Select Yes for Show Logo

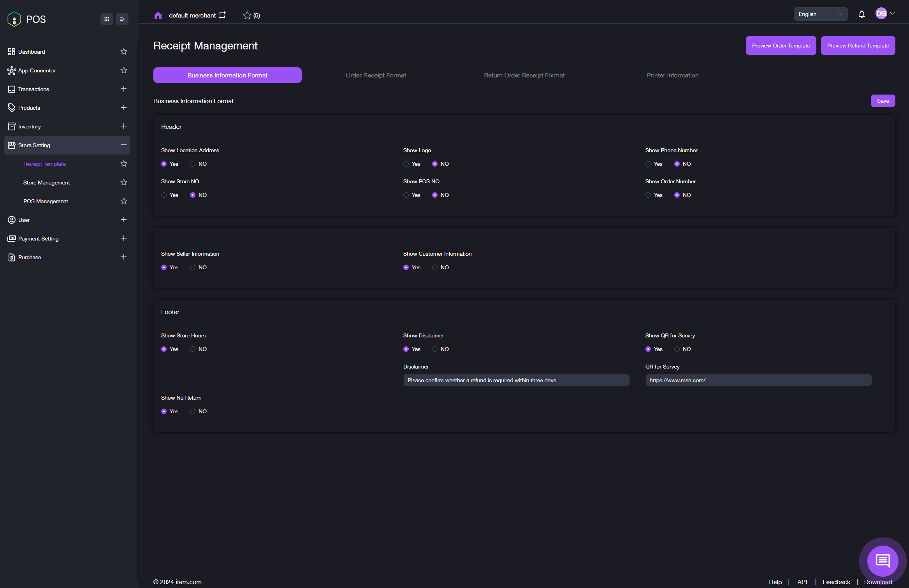click(x=406, y=164)
